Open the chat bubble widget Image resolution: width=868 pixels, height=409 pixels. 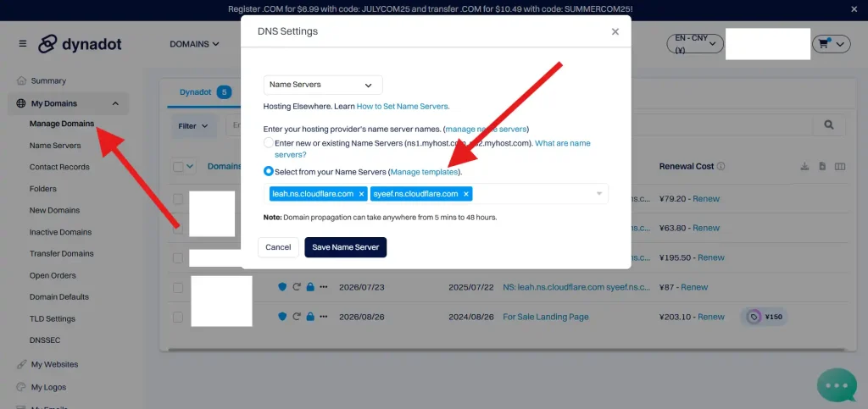[837, 384]
